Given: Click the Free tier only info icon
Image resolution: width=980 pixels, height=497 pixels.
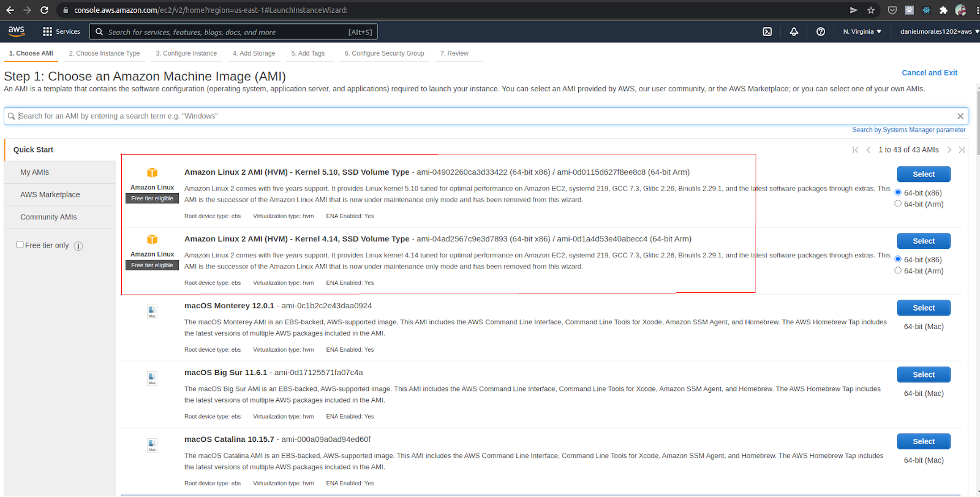Looking at the screenshot, I should coord(78,246).
